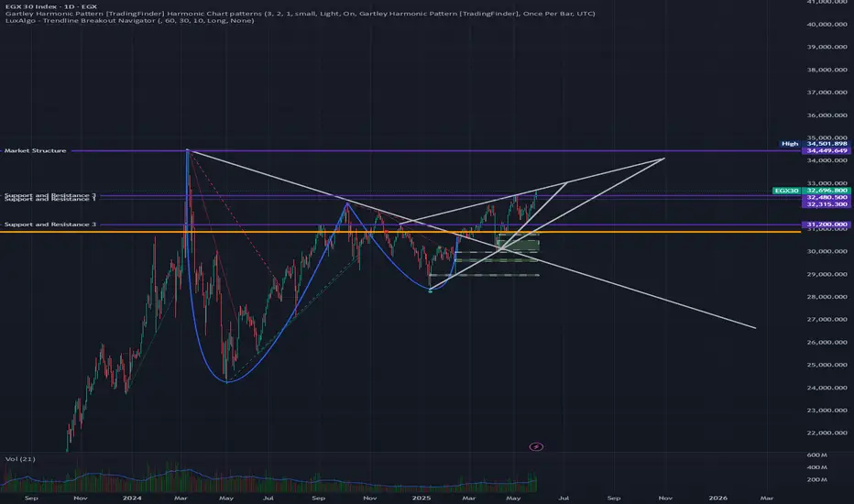Open the LuxAlgo Trendline Breakout Navigator legend
The height and width of the screenshot is (504, 854).
click(129, 21)
